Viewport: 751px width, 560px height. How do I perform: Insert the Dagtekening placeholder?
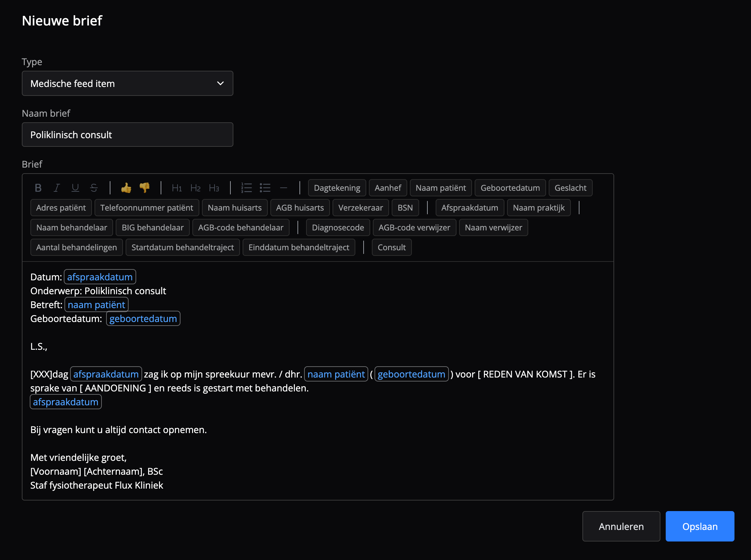pos(337,188)
